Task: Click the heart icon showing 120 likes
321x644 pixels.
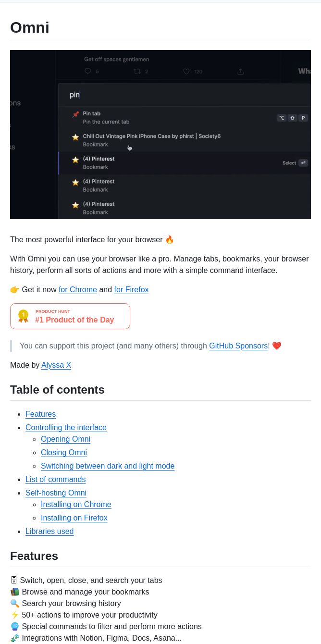Action: coord(186,72)
